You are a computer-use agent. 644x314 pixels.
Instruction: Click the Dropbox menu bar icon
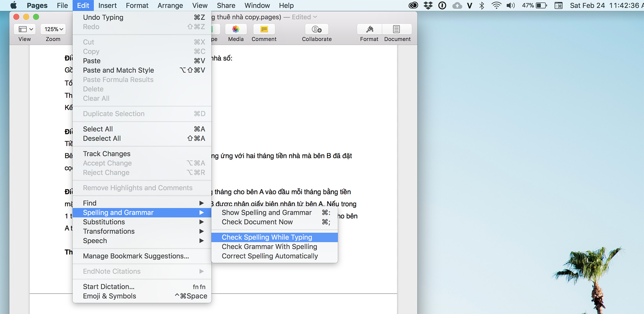tap(428, 5)
